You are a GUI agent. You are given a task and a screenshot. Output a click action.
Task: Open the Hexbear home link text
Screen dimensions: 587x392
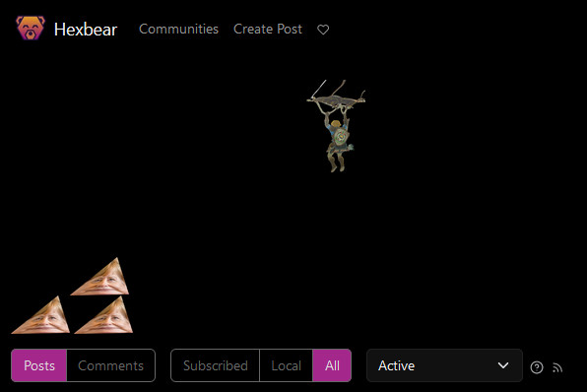(86, 30)
